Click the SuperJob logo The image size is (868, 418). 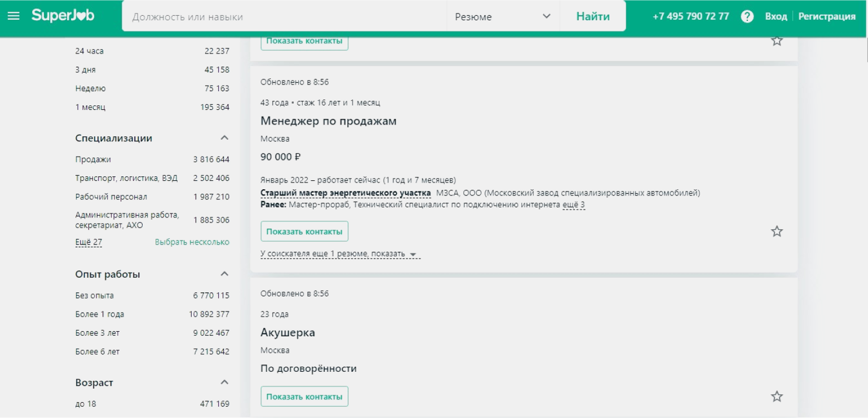click(x=63, y=16)
